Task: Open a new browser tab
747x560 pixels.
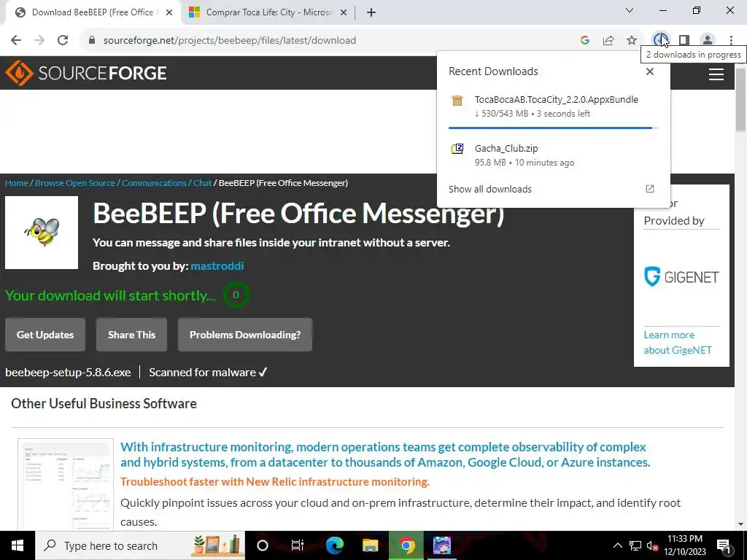Action: [x=371, y=13]
